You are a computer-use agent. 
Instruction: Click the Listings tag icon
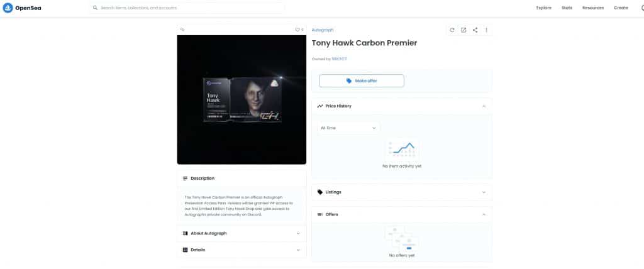pos(320,192)
